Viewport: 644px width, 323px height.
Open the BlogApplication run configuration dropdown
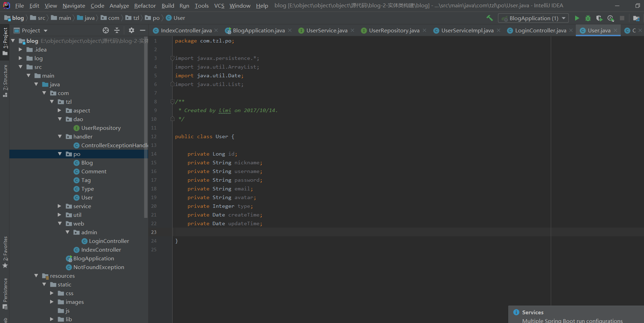click(564, 18)
